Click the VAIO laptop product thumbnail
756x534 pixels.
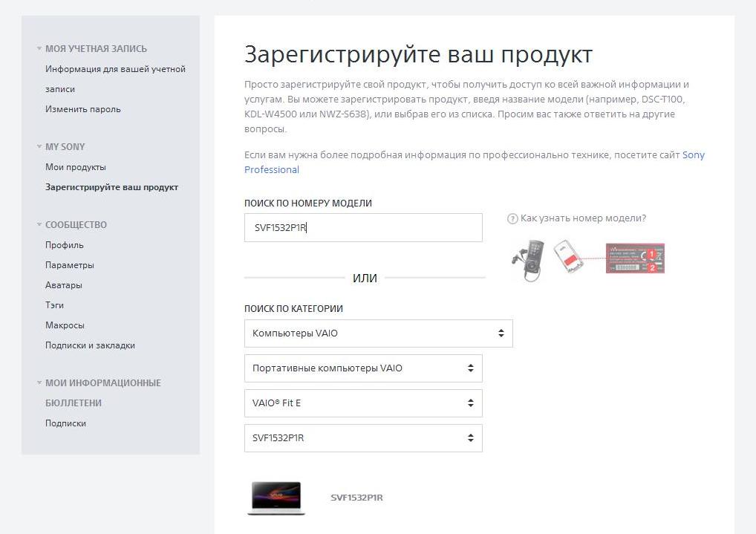(x=276, y=498)
